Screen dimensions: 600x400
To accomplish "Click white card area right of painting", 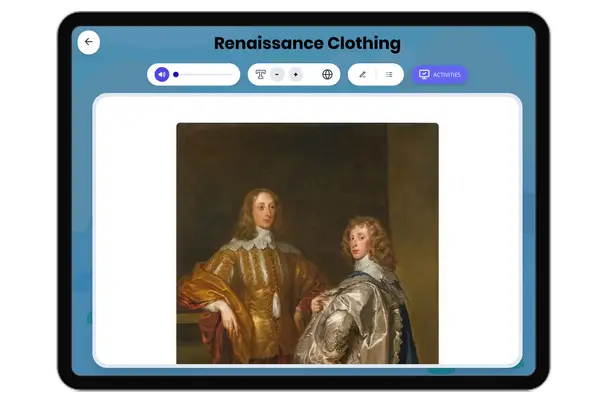I will [478, 240].
